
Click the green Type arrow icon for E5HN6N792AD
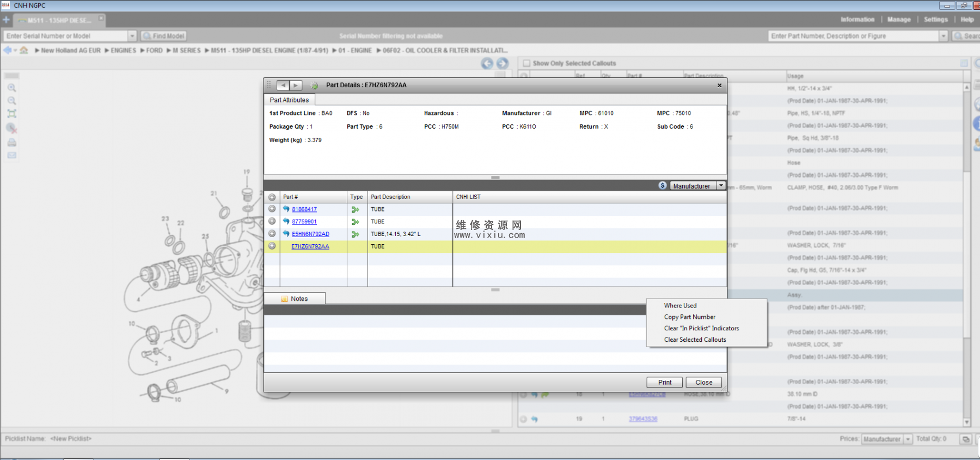coord(356,234)
